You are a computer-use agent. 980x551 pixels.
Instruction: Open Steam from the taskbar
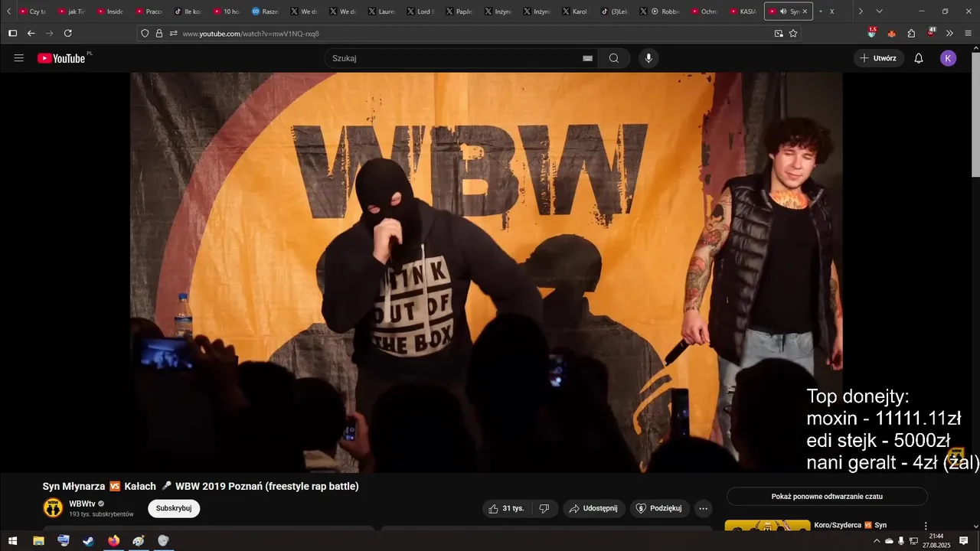click(89, 541)
